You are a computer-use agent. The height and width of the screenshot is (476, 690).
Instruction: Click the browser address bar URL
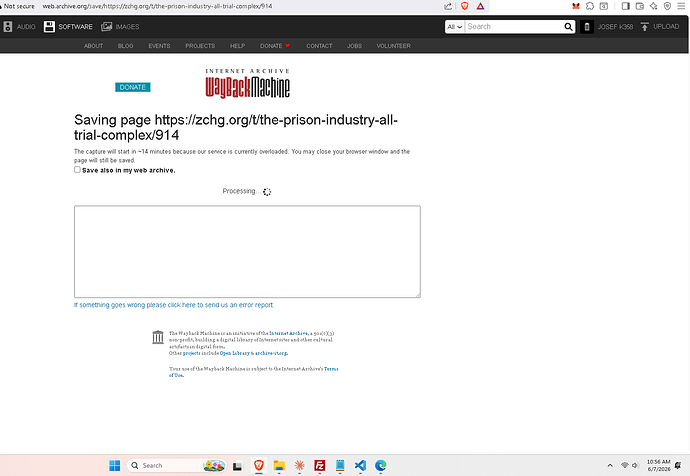pos(157,6)
